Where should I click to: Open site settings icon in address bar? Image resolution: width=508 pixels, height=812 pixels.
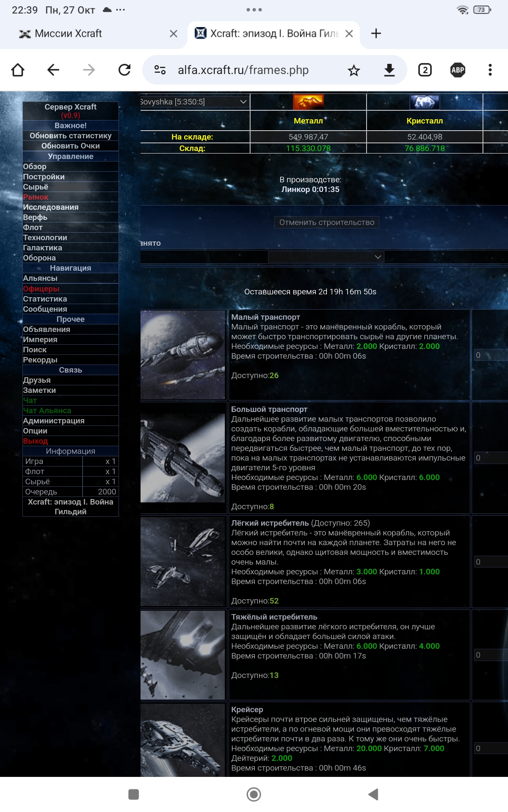[x=160, y=70]
